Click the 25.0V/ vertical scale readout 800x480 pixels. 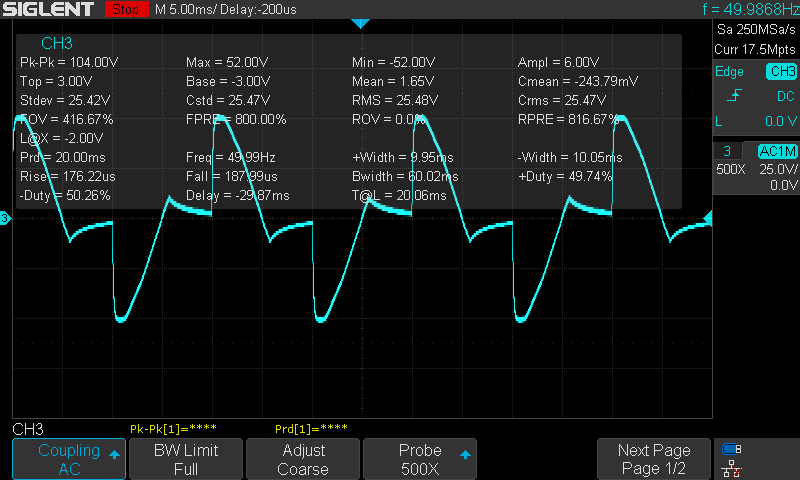coord(776,169)
